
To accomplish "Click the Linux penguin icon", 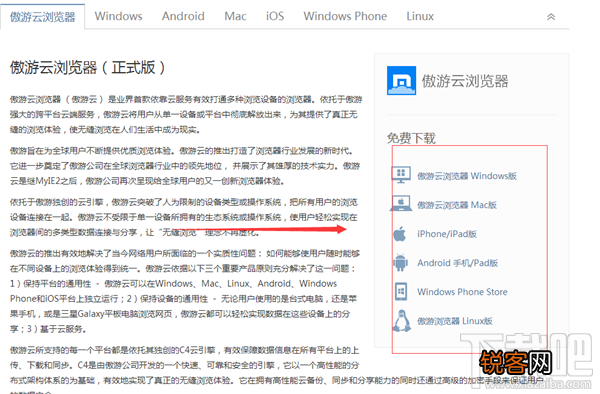I will [401, 321].
